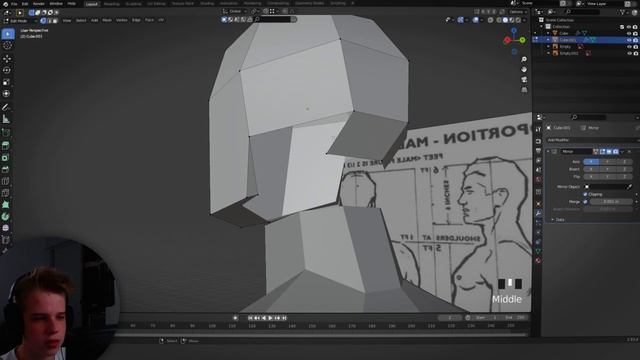Screen dimensions: 640x360
Task: Open the Modifiers wrench properties tab
Action: [538, 213]
